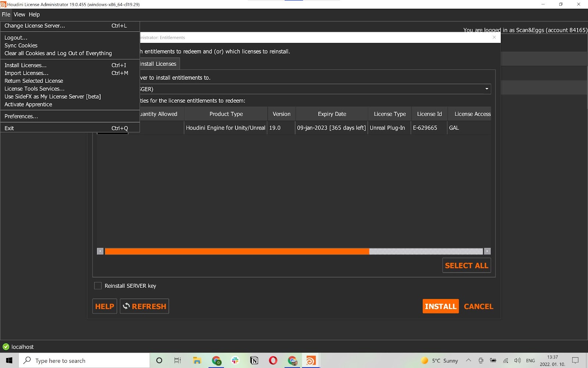Open the taskbar clock and calendar
Screen dimensions: 588x368
[x=552, y=361]
